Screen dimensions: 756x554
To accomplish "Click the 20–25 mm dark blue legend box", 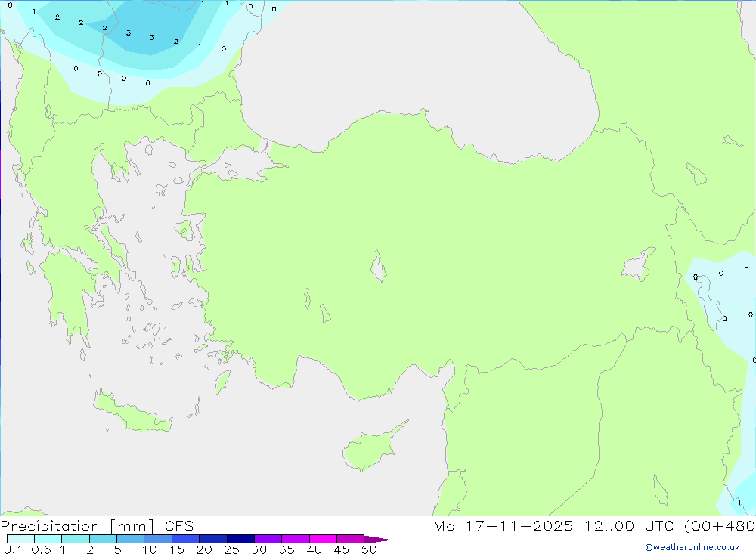I will [x=212, y=539].
